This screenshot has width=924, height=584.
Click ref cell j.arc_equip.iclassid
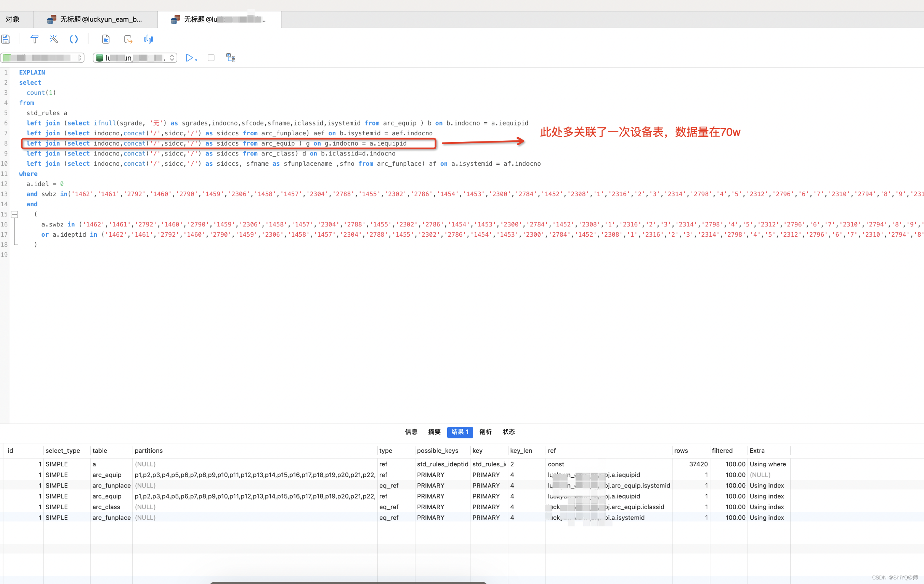click(609, 507)
